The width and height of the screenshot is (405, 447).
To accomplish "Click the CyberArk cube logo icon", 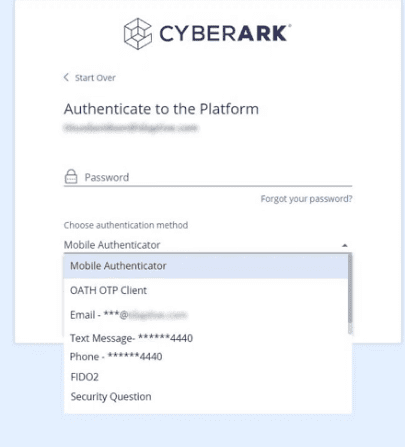I will click(138, 34).
